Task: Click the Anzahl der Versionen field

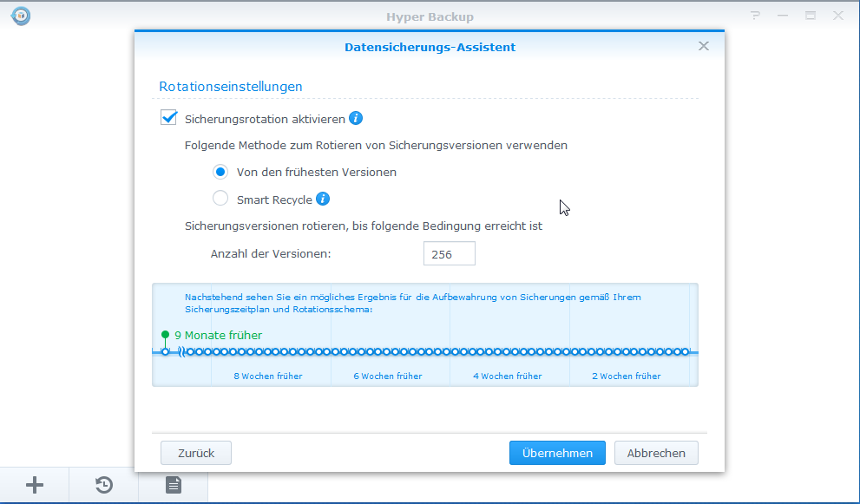Action: coord(450,253)
